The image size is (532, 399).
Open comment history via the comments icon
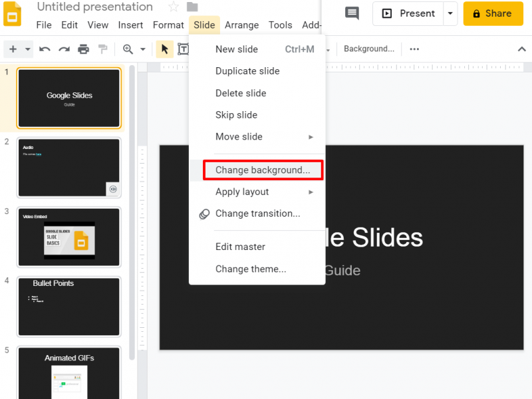pos(351,13)
